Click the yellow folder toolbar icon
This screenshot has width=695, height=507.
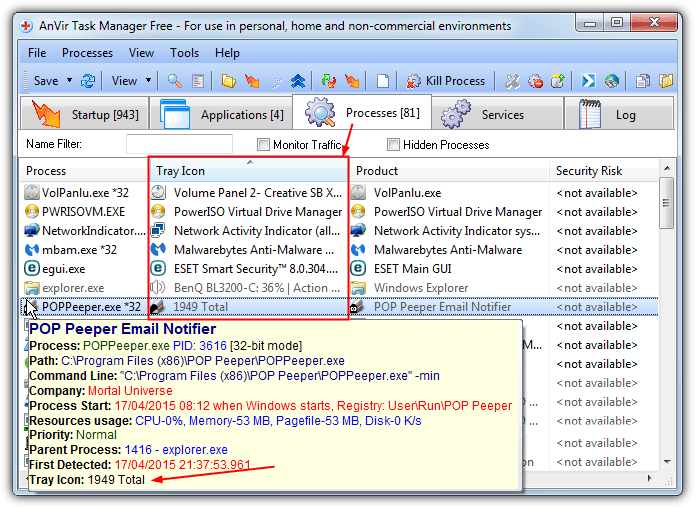point(228,81)
